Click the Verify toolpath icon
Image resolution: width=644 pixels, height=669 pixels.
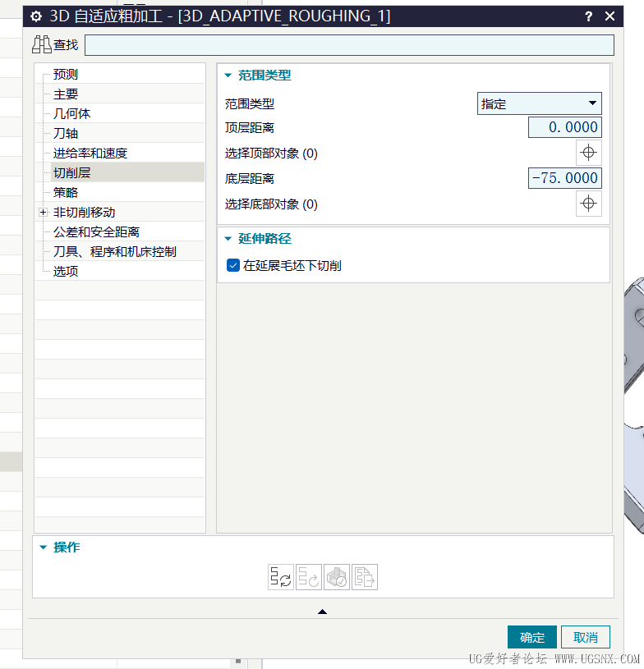[x=337, y=577]
